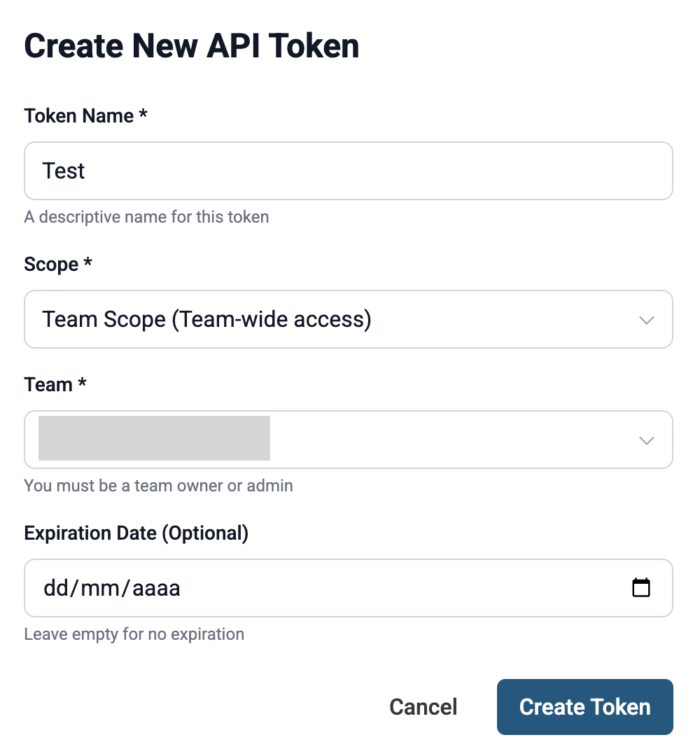Image resolution: width=700 pixels, height=756 pixels.
Task: Open the Team Scope (Team-wide access) dropdown
Action: pos(348,320)
